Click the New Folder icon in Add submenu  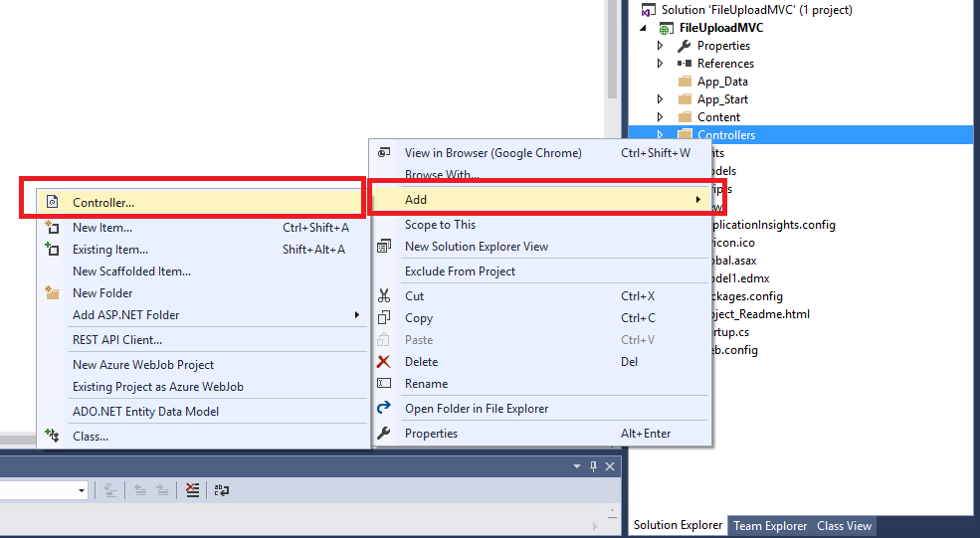click(53, 292)
